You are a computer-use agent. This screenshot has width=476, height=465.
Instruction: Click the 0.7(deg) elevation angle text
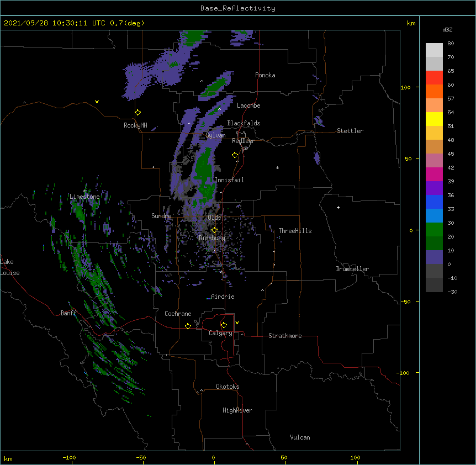pyautogui.click(x=127, y=23)
